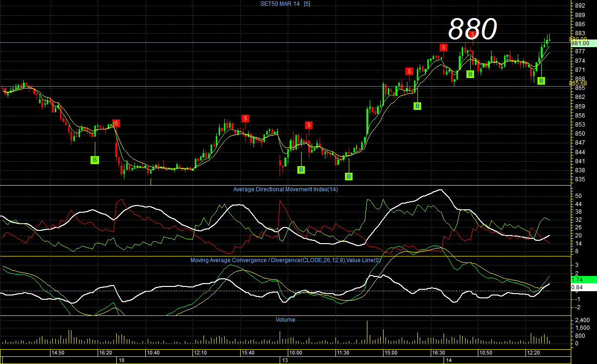This screenshot has width=597, height=364.
Task: Click the date label 13 on bottom axis
Action: pos(285,361)
